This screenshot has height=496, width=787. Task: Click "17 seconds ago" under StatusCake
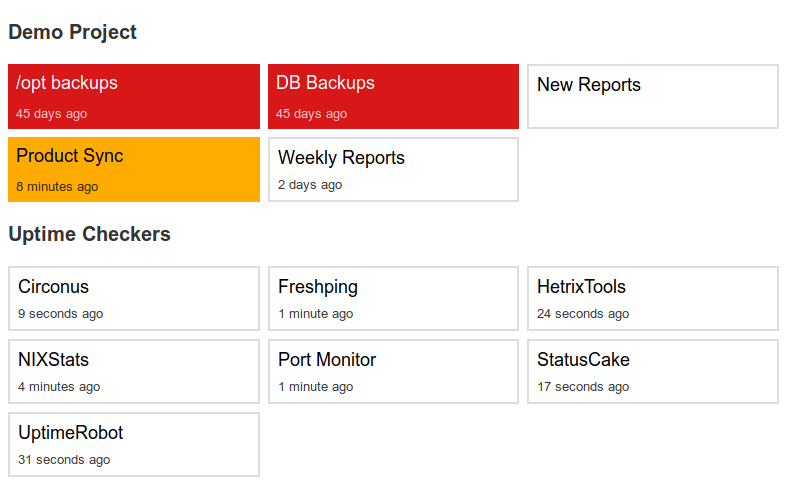click(583, 387)
